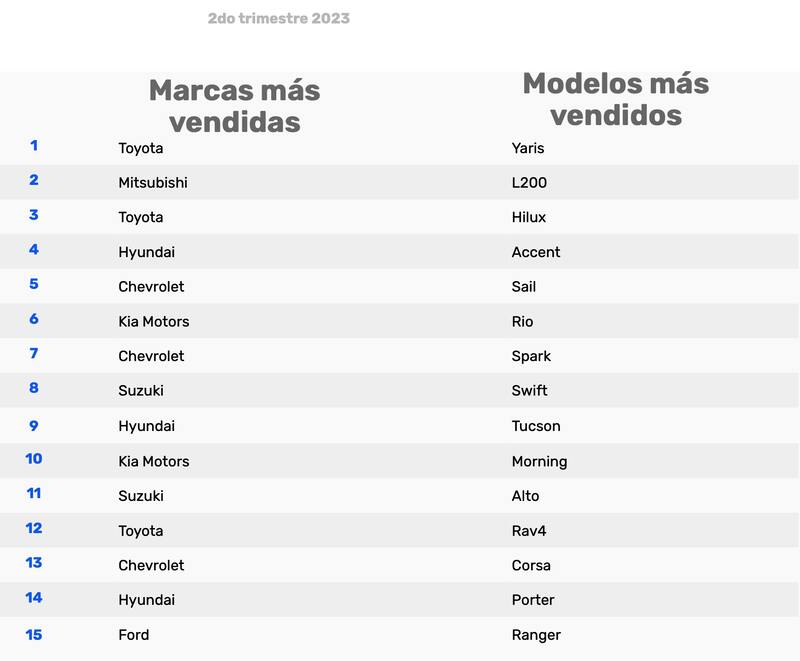Click the Yaris model name

tap(528, 148)
